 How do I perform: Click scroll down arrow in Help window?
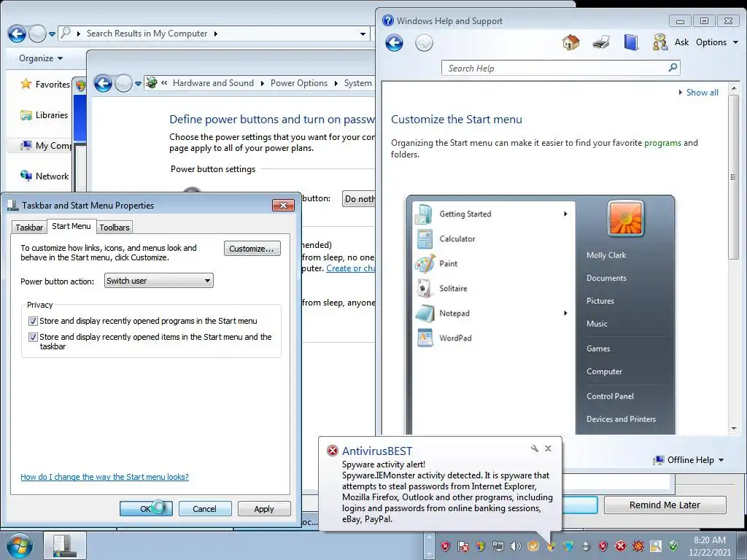click(x=734, y=429)
